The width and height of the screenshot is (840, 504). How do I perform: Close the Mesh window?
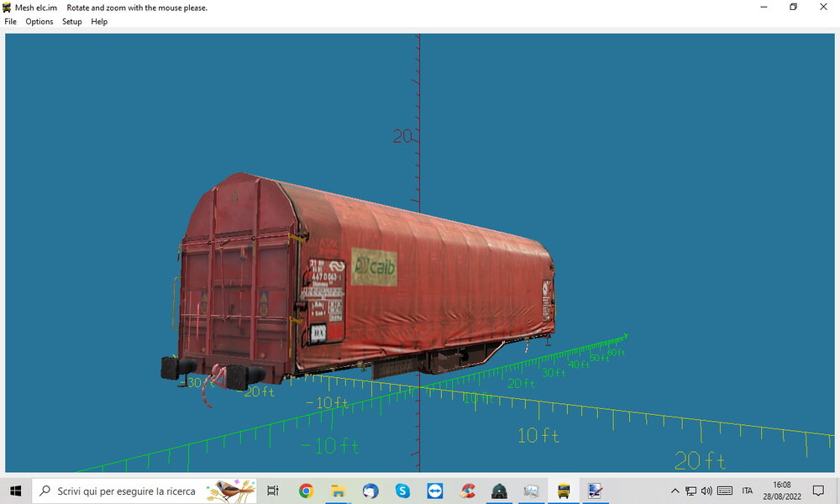pyautogui.click(x=823, y=7)
